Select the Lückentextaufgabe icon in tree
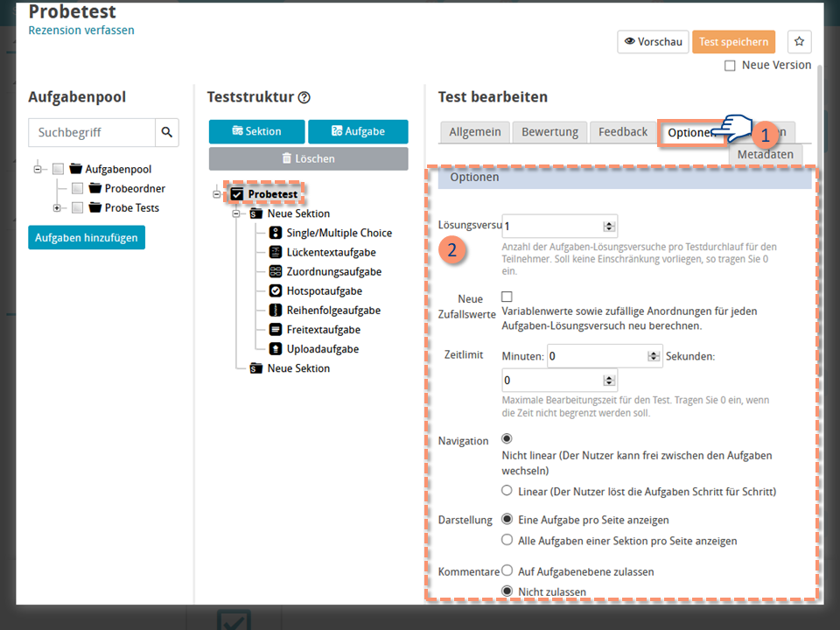The height and width of the screenshot is (630, 840). pos(276,252)
